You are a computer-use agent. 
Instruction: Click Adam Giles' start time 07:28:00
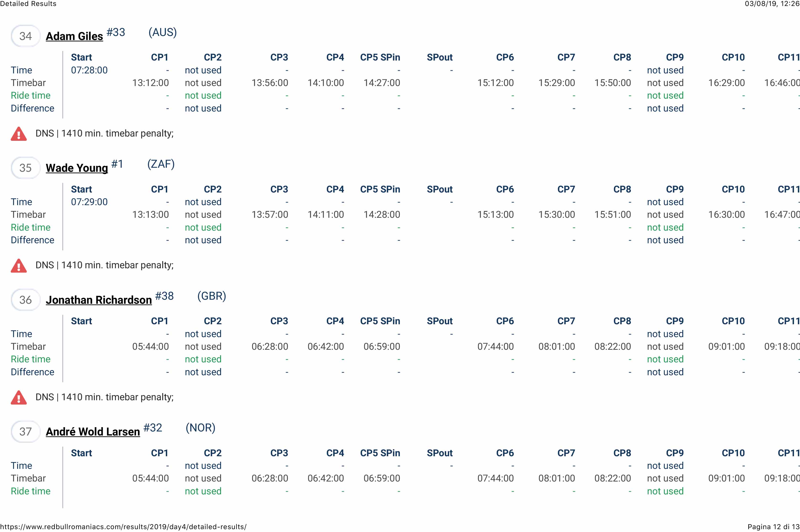(x=89, y=70)
